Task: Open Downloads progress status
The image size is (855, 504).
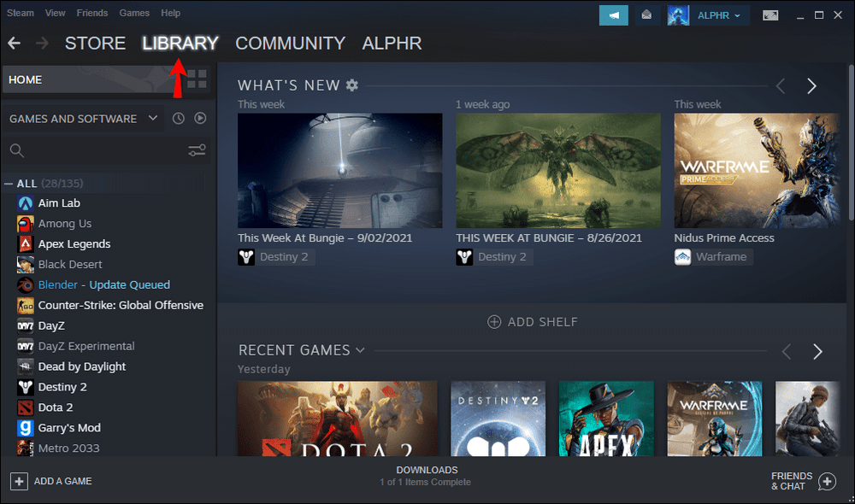Action: (x=426, y=476)
